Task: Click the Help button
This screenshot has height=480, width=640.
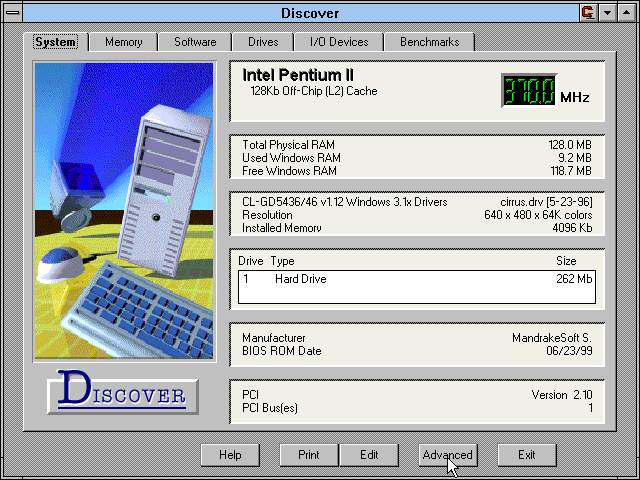Action: point(230,455)
